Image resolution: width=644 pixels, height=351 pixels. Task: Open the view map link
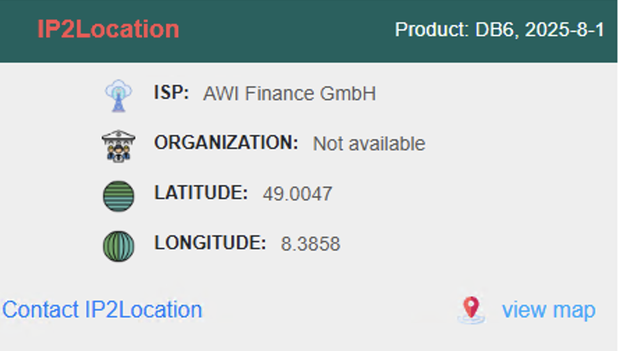pyautogui.click(x=549, y=310)
